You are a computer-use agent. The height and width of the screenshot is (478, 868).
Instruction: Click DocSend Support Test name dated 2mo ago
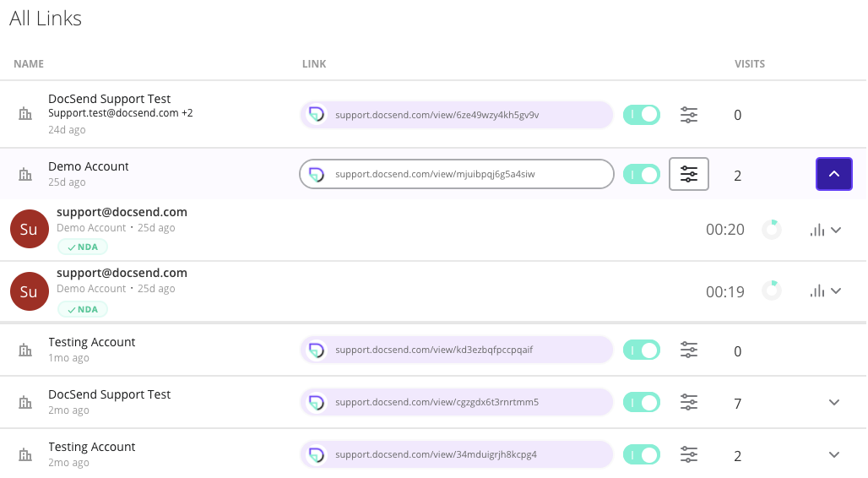(109, 394)
